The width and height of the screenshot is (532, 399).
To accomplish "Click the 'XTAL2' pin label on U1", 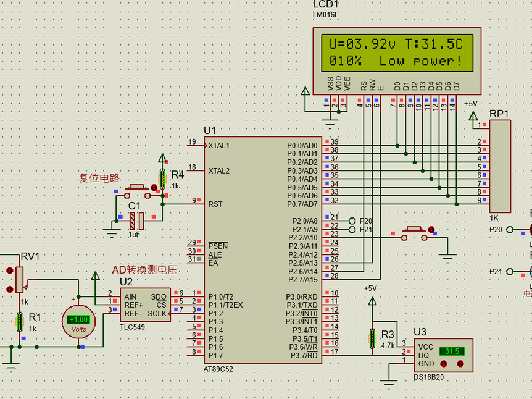I will click(x=219, y=171).
